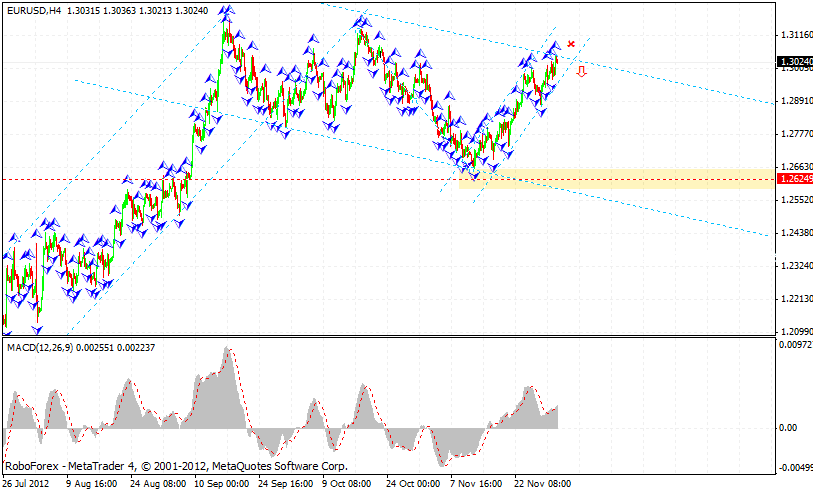Select the 22 Nov 08:00 time label
Image resolution: width=813 pixels, height=491 pixels.
[x=541, y=481]
